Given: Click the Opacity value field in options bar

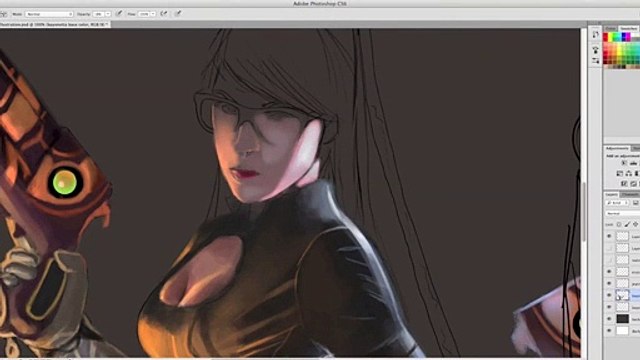Looking at the screenshot, I should (x=98, y=14).
